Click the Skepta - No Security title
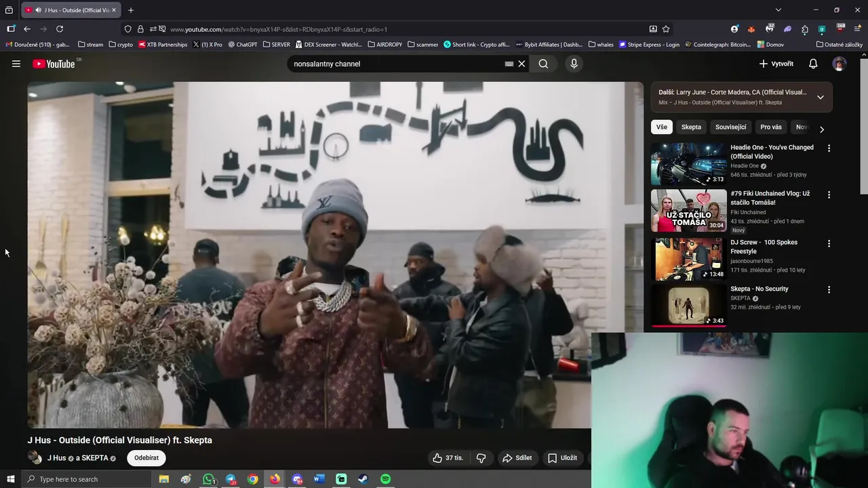Image resolution: width=868 pixels, height=488 pixels. tap(759, 289)
